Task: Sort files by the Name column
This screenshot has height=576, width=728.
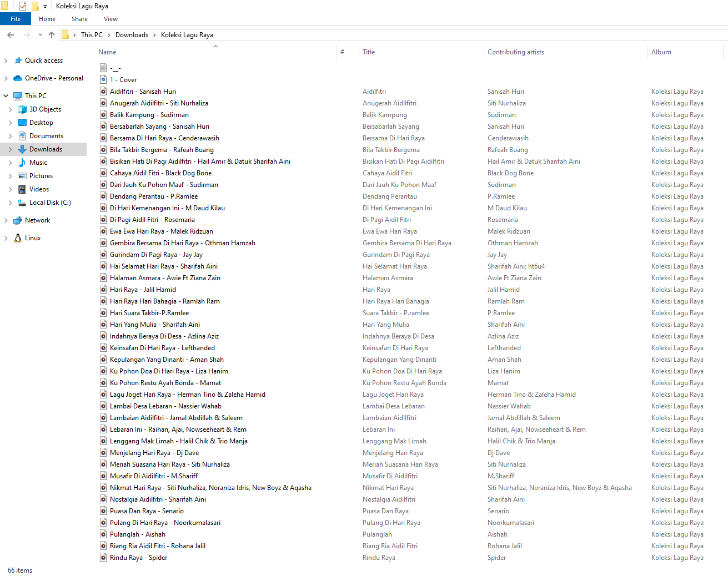Action: [107, 52]
